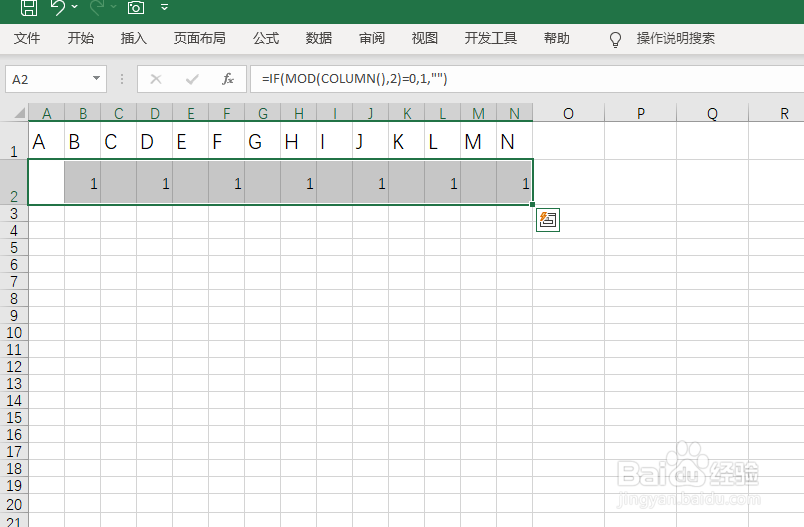804x527 pixels.
Task: Select row header 1
Action: (x=14, y=141)
